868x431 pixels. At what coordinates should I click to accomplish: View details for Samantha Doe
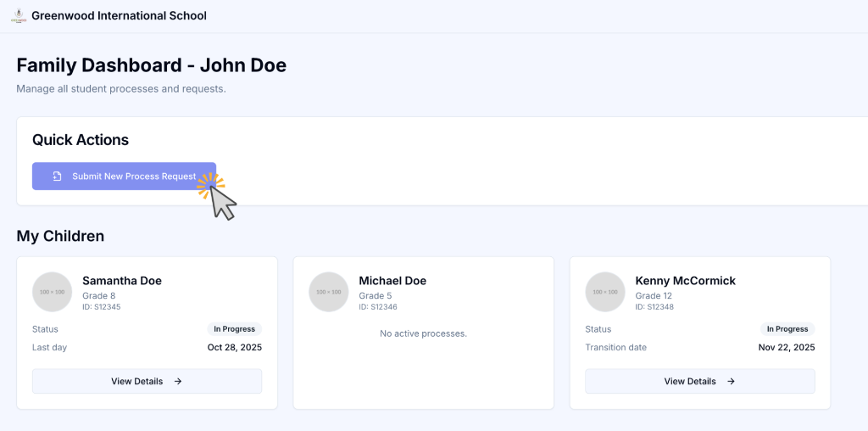(147, 382)
